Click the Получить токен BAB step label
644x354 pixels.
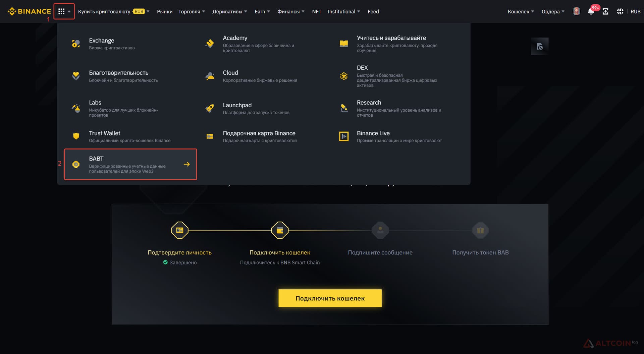click(x=480, y=252)
